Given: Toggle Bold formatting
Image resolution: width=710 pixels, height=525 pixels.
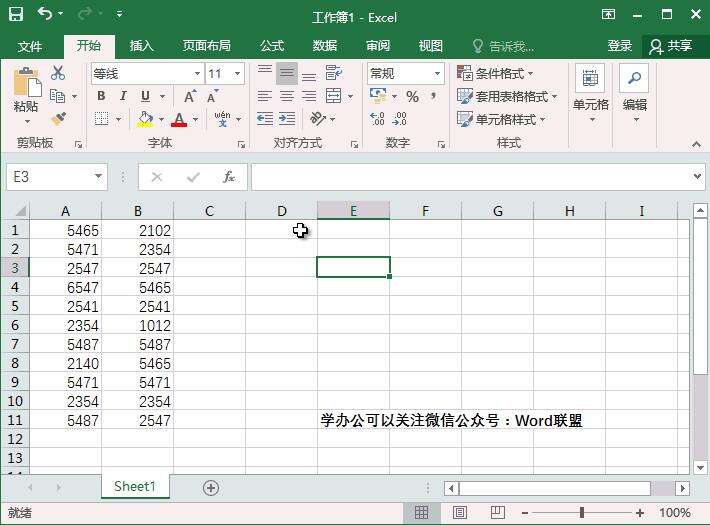Looking at the screenshot, I should tap(101, 97).
